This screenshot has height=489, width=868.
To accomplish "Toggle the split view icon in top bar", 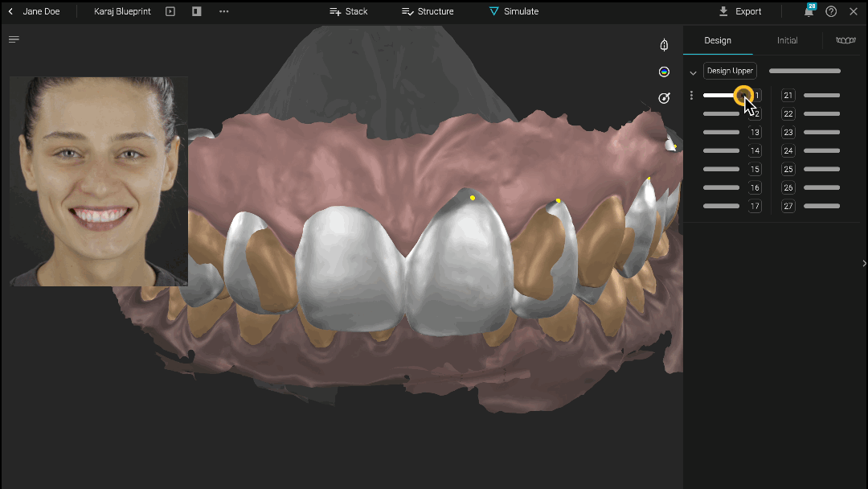I will click(x=197, y=11).
